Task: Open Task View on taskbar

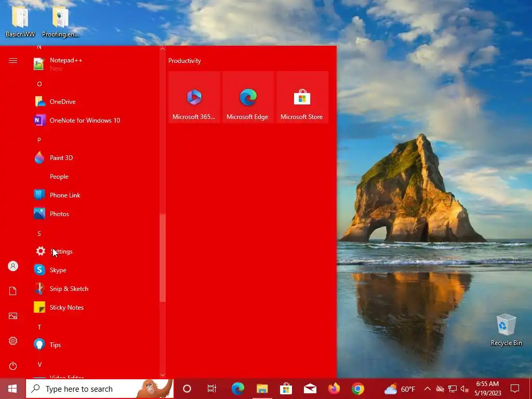Action: pyautogui.click(x=212, y=389)
